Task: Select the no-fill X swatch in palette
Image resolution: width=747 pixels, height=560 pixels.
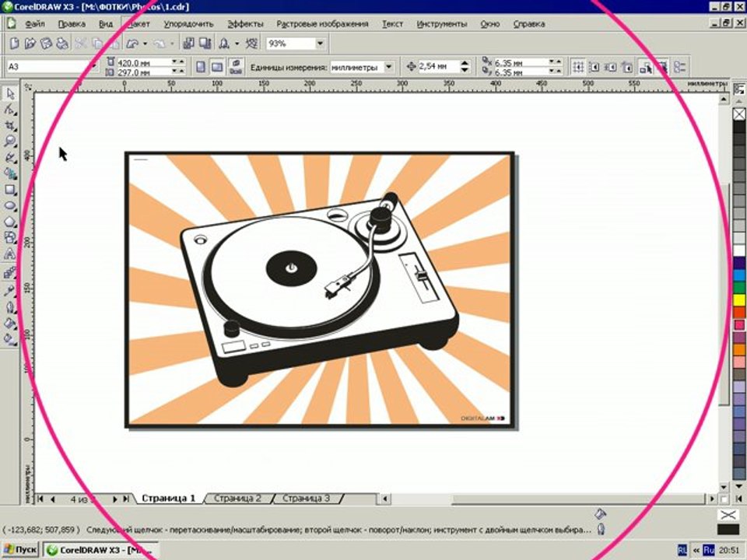Action: [x=739, y=114]
